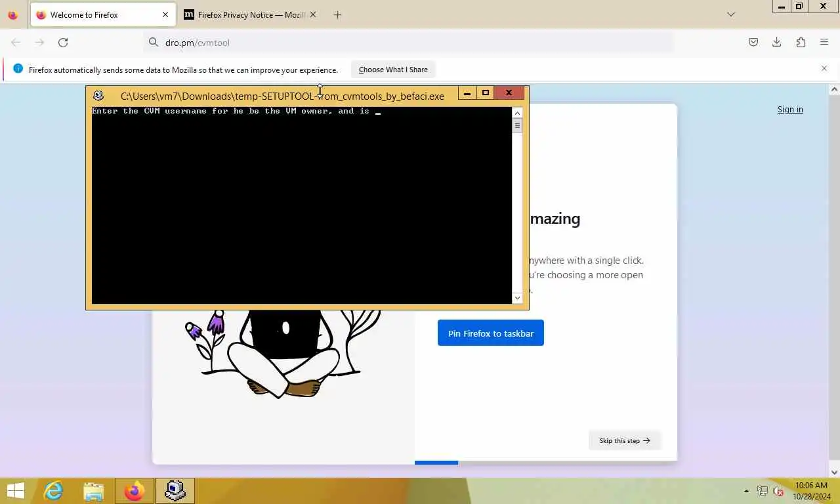Launch Internet Explorer from taskbar
Viewport: 840px width, 504px height.
[53, 491]
